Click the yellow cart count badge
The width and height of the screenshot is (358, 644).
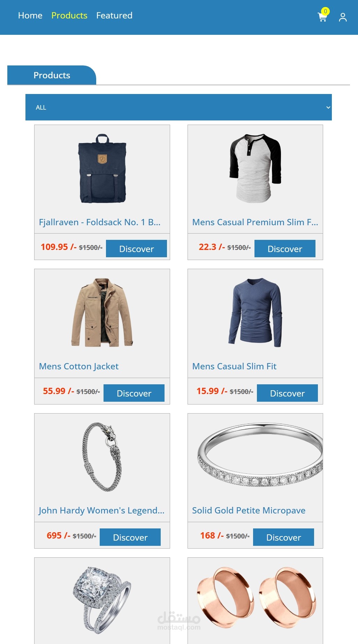325,11
